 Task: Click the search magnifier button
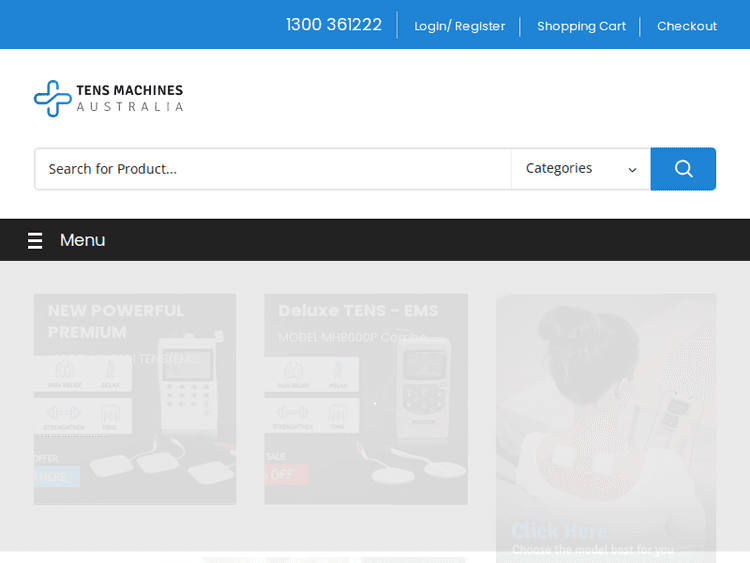(x=683, y=169)
